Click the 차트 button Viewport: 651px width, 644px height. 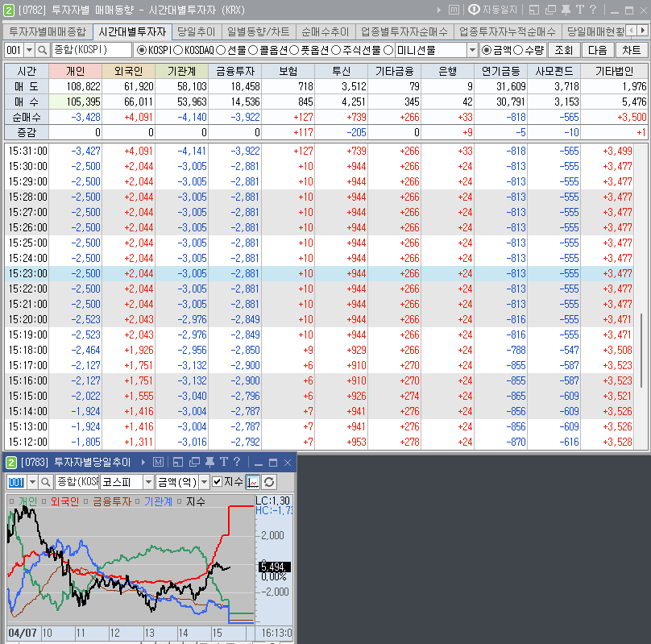[x=631, y=50]
